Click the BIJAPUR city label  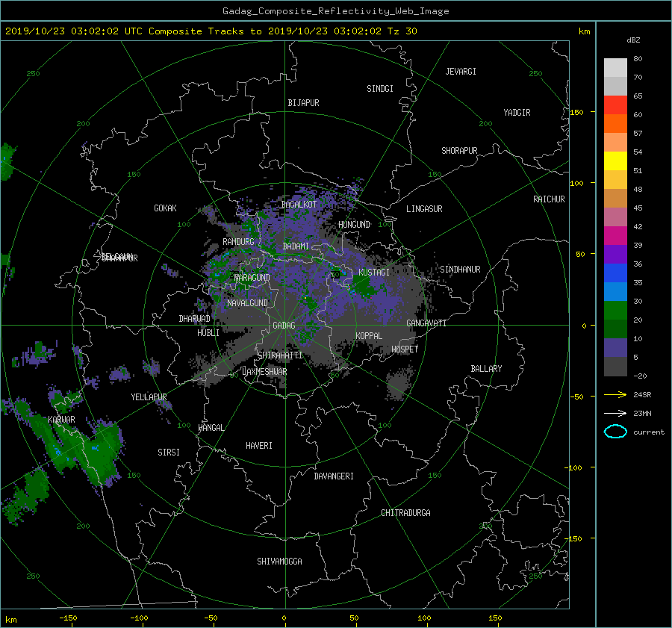tap(303, 103)
